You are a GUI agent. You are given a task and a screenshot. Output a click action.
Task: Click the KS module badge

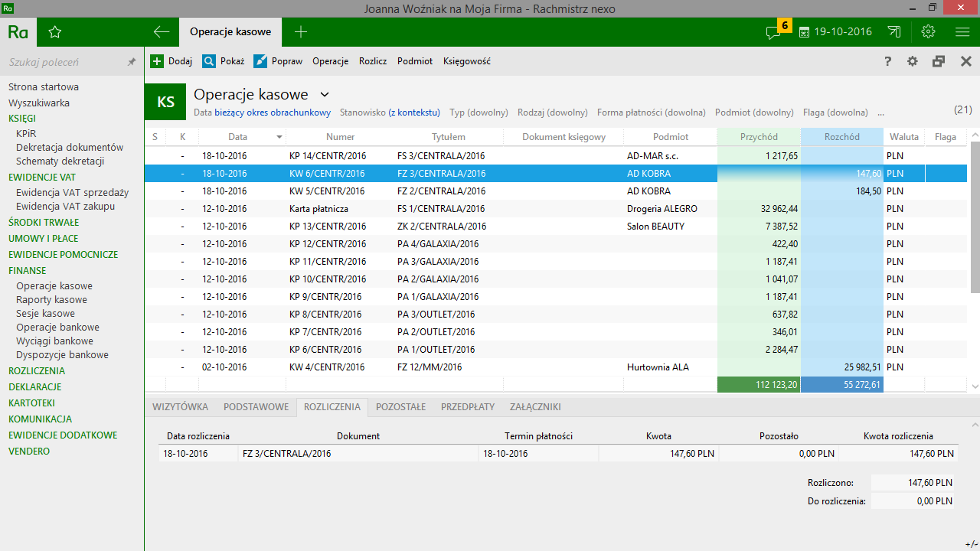click(165, 102)
